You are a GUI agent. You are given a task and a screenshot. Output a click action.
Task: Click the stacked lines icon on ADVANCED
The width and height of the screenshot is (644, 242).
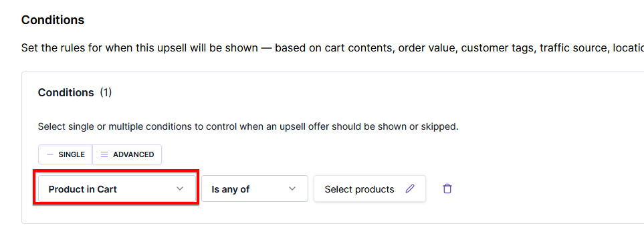105,154
